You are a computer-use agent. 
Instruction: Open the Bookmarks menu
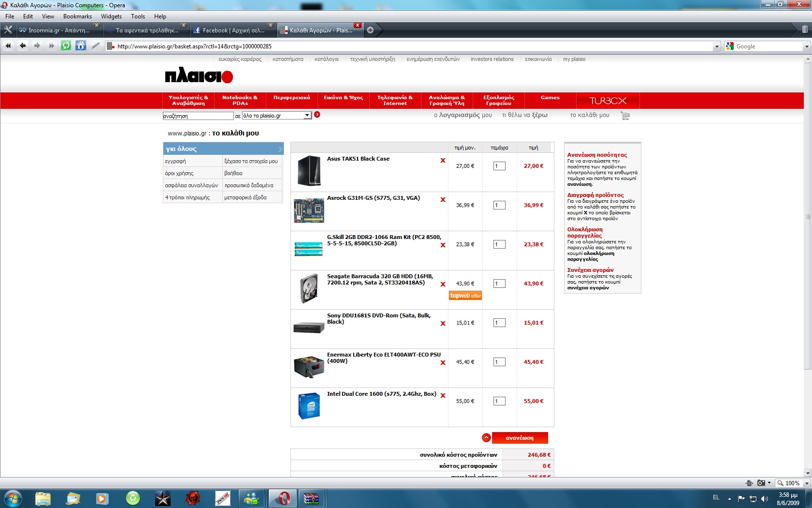tap(77, 16)
